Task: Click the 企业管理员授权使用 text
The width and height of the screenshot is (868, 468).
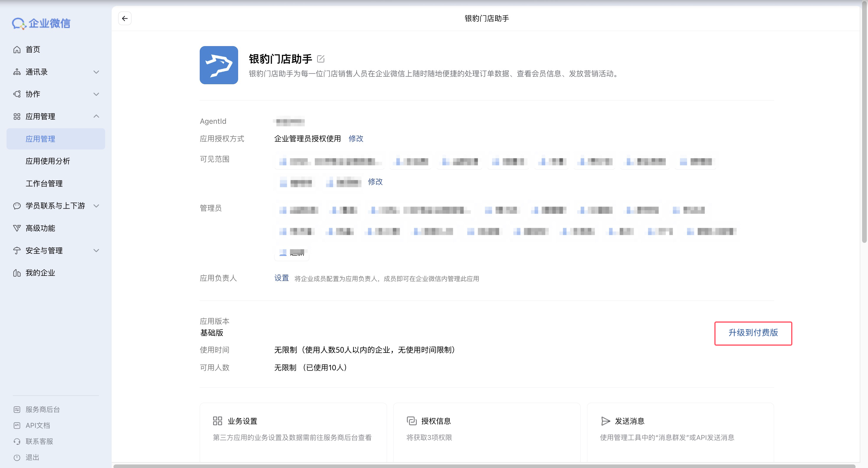Action: (307, 139)
